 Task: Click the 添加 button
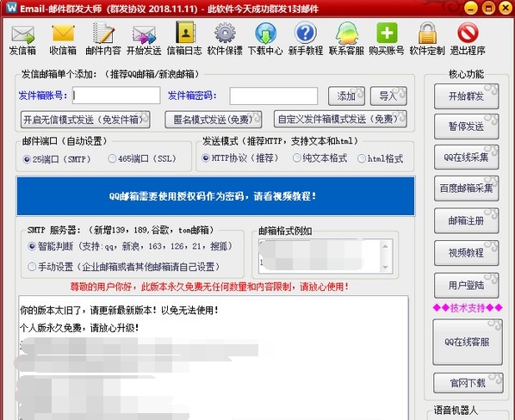pyautogui.click(x=346, y=96)
